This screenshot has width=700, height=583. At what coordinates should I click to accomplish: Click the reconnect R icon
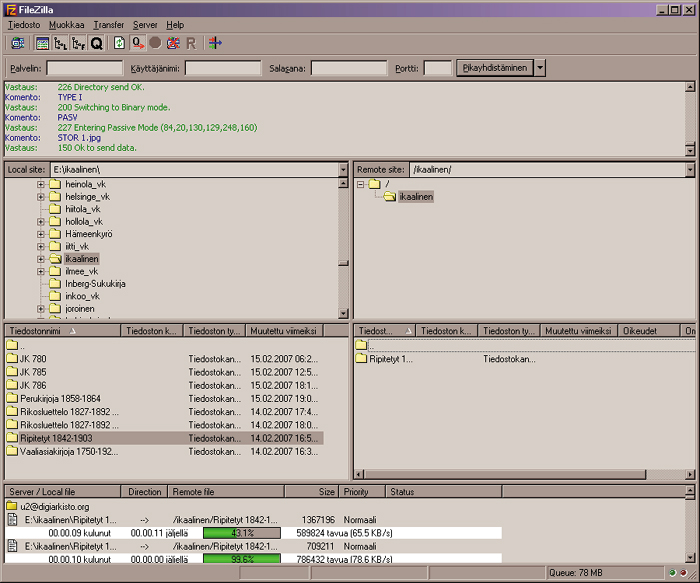pos(191,43)
